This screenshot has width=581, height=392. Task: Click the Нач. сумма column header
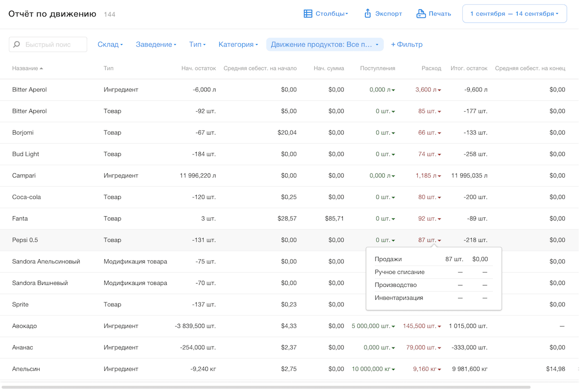329,68
